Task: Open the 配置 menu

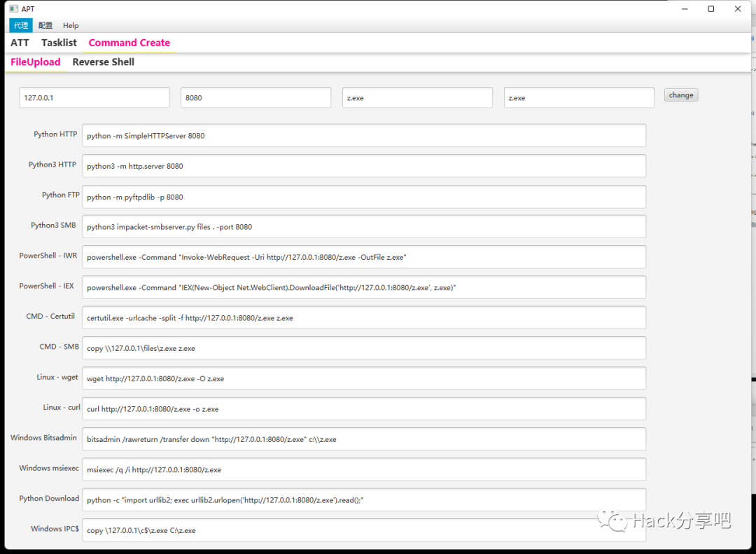Action: (x=45, y=26)
